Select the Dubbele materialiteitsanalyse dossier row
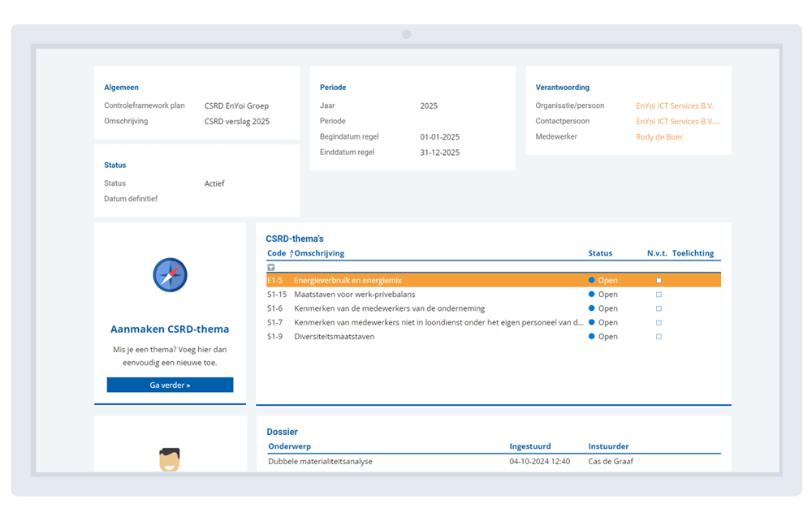This screenshot has width=812, height=521. pyautogui.click(x=320, y=462)
